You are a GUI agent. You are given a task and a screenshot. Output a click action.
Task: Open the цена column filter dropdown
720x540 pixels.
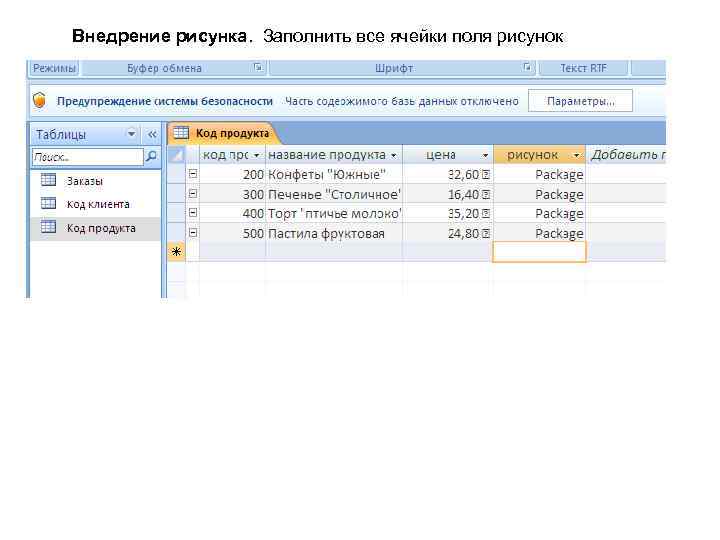(485, 156)
